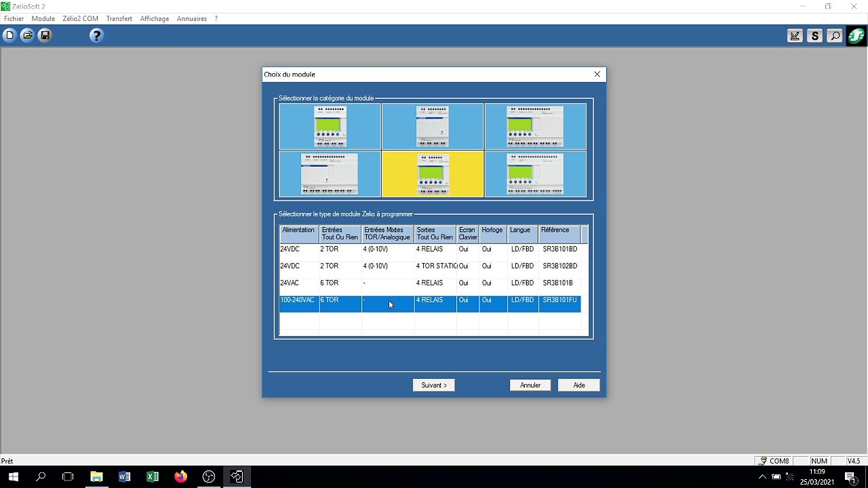Open Task View on the taskbar
The image size is (868, 488).
pyautogui.click(x=68, y=476)
